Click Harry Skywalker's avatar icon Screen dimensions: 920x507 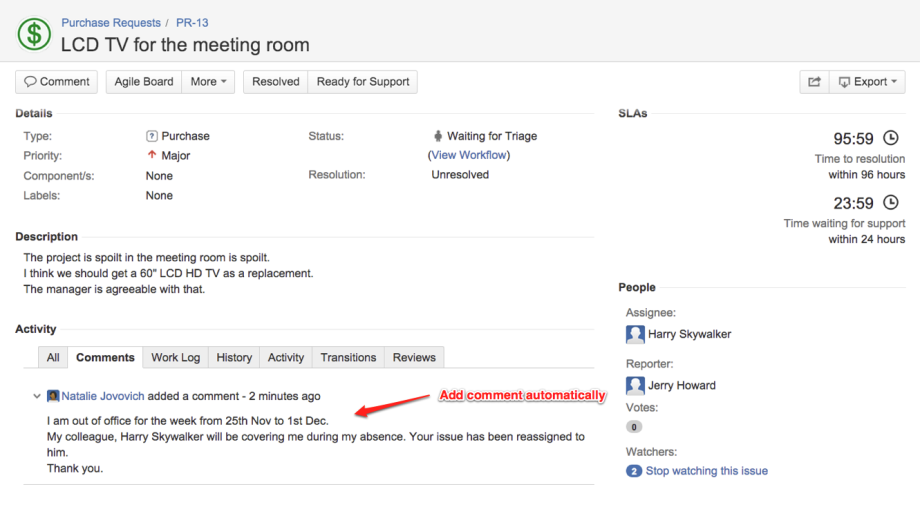(x=635, y=334)
